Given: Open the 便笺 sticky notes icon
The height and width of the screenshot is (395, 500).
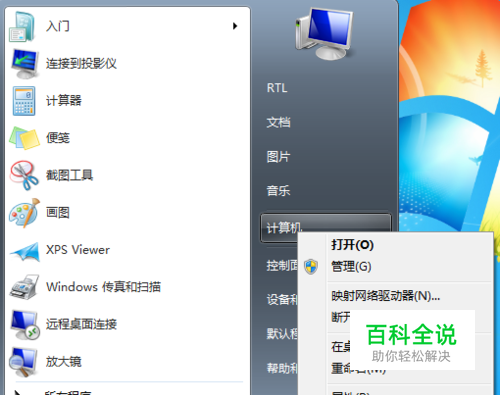Looking at the screenshot, I should pyautogui.click(x=24, y=138).
